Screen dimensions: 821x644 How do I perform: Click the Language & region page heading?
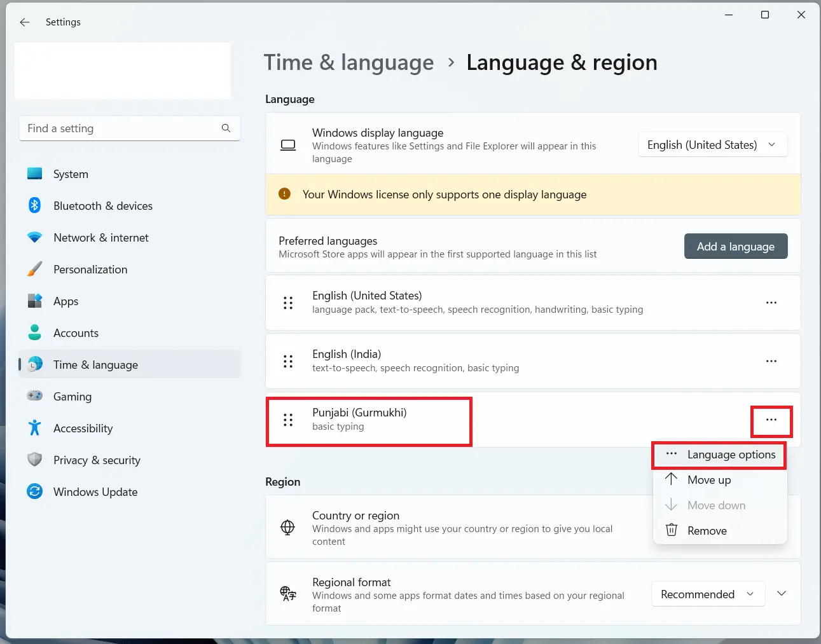562,62
